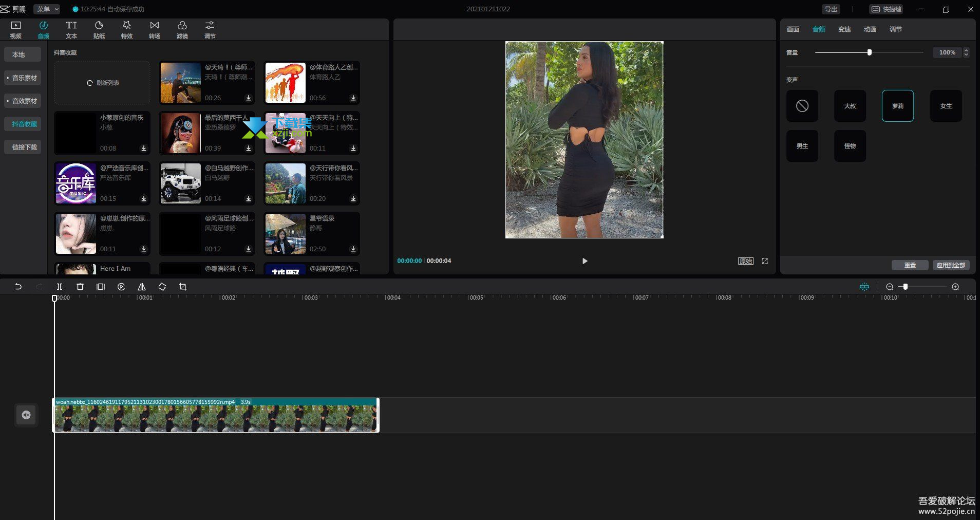Click fullscreen preview icon
The image size is (980, 520).
click(765, 261)
